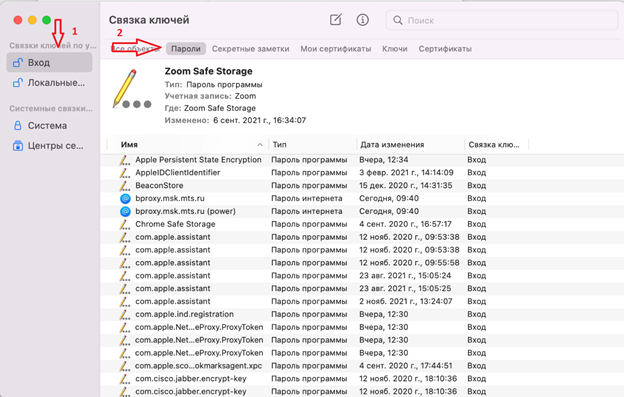
Task: Click the unlocked padlock icon beside Вход
Action: [18, 62]
